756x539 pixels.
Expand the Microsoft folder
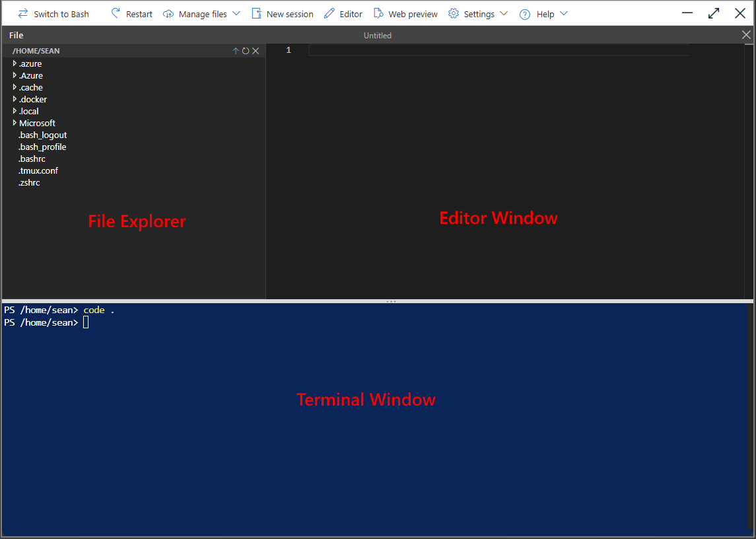[15, 123]
